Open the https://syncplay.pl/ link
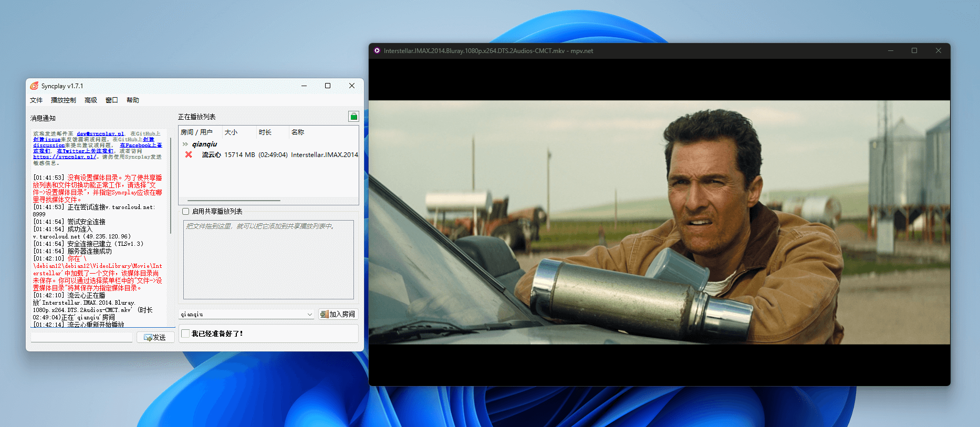Viewport: 980px width, 427px height. coord(64,157)
